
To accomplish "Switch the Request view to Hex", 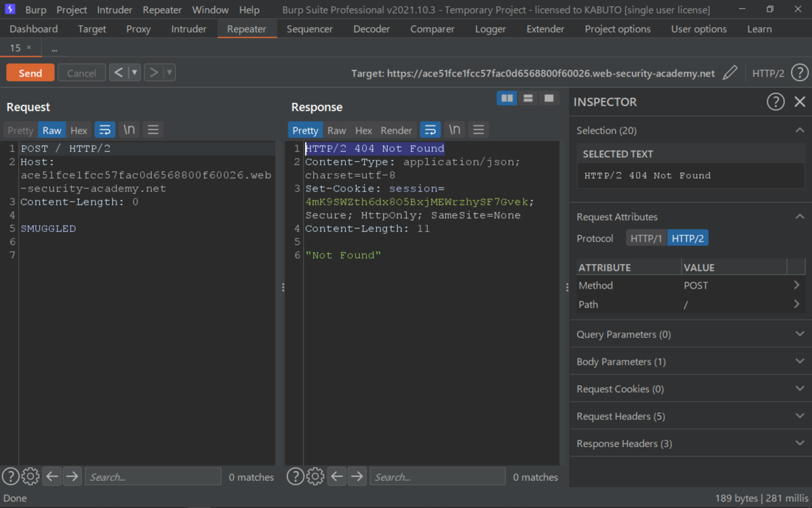I will [x=79, y=130].
